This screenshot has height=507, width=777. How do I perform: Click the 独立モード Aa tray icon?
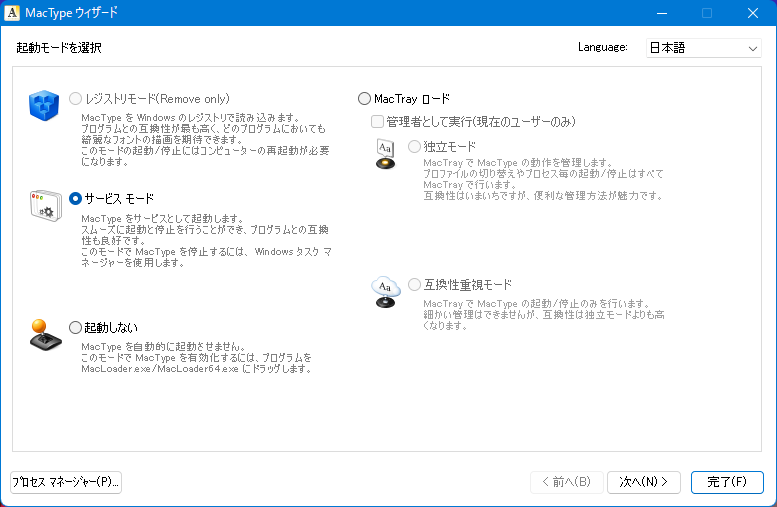click(x=386, y=154)
